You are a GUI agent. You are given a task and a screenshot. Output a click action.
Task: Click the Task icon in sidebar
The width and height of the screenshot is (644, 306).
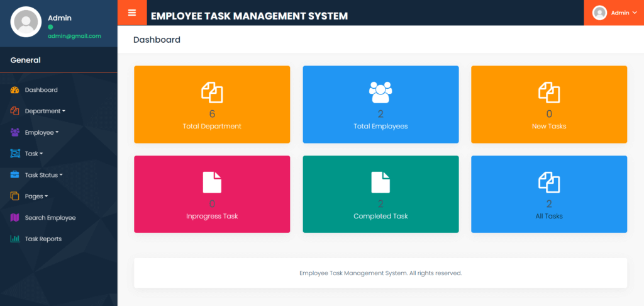tap(15, 154)
